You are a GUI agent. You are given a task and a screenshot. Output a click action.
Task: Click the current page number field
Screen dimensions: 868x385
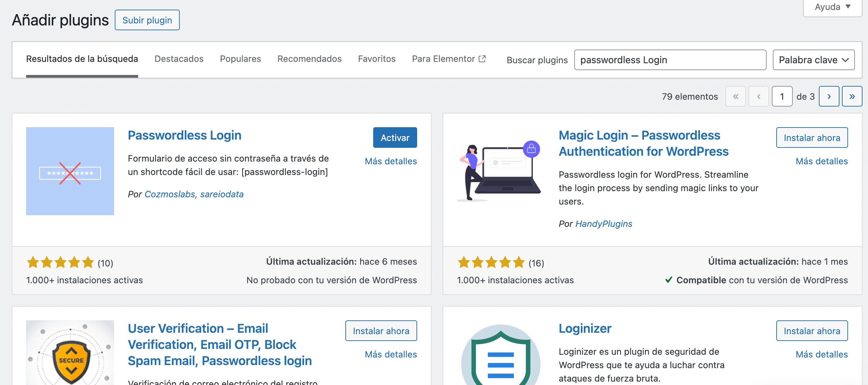click(x=782, y=97)
